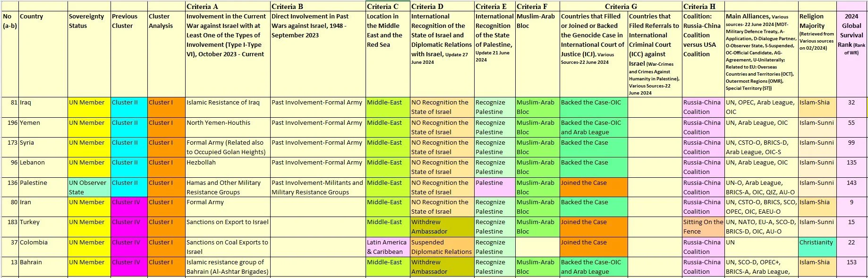Click the Criteria C header cell
Viewport: 868px width, 278px height.
(x=388, y=6)
